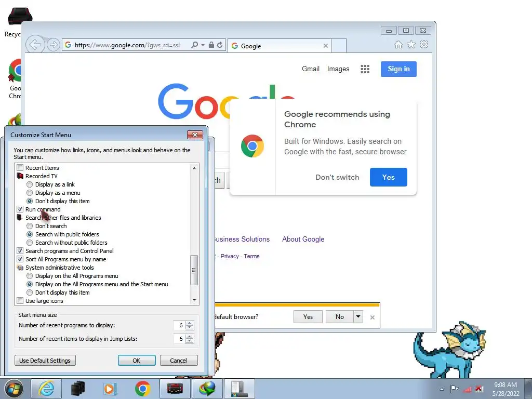
Task: Close the Google tab in Internet Explorer
Action: pyautogui.click(x=326, y=46)
